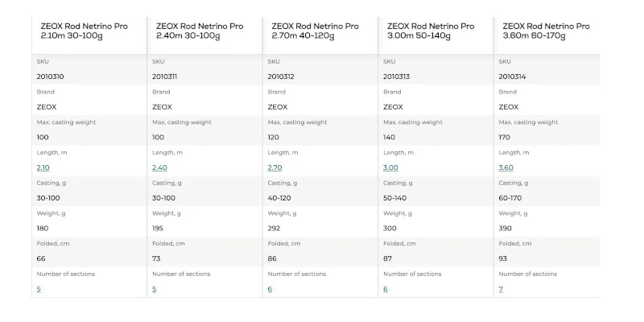Screen dimensions: 644x322
Task: Click max casting weight 100 in 2.40m column
Action: [x=158, y=137]
